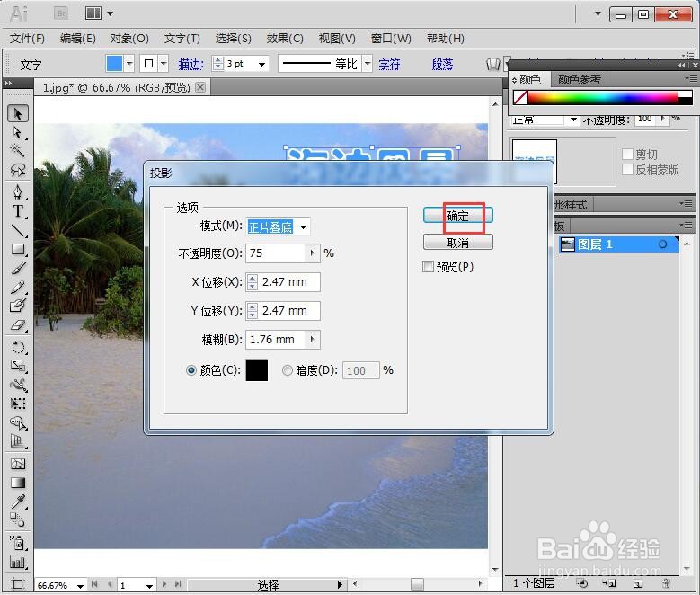Click the 描边 stroke link
This screenshot has width=700, height=595.
(191, 65)
